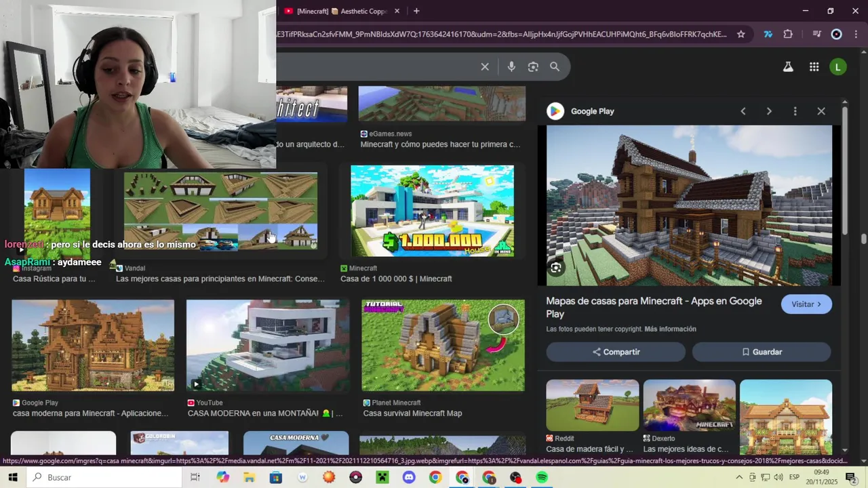Open the Google apps grid
Screen dimensions: 868x488
click(x=814, y=66)
